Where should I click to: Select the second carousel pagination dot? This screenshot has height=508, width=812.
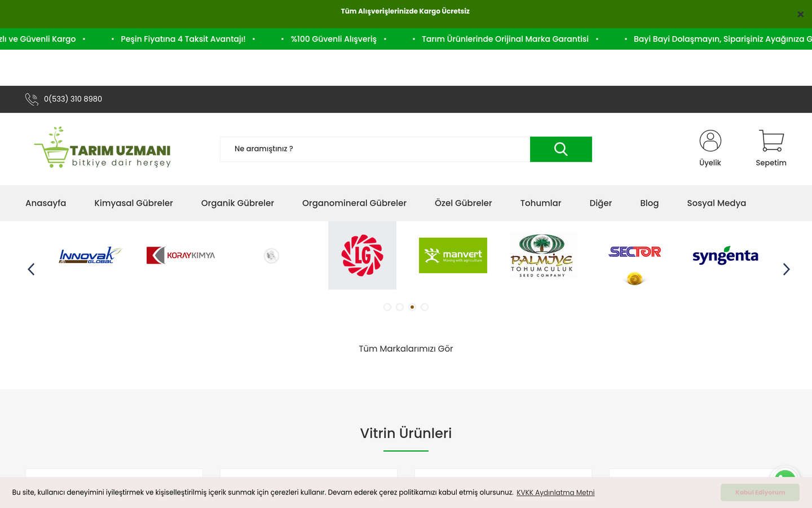coord(400,307)
